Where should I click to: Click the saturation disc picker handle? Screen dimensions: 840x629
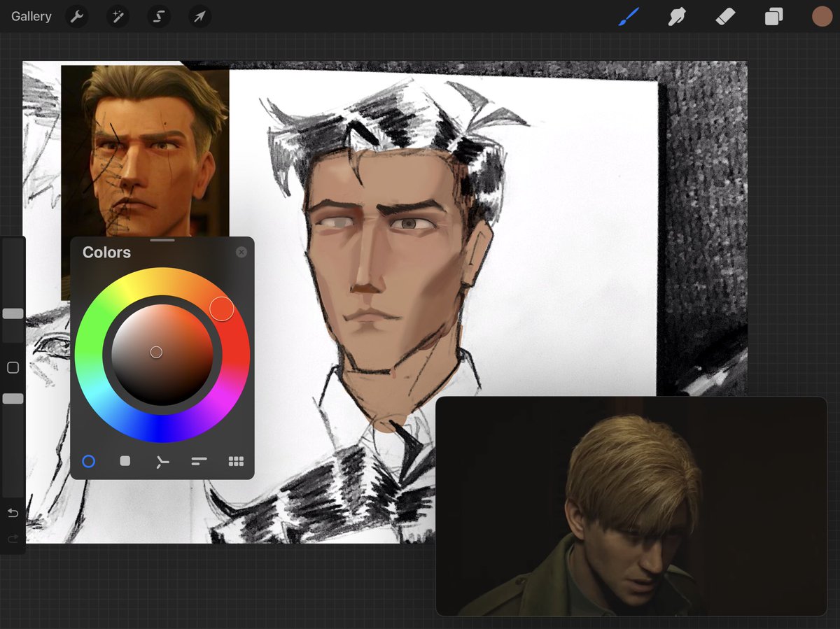coord(156,352)
